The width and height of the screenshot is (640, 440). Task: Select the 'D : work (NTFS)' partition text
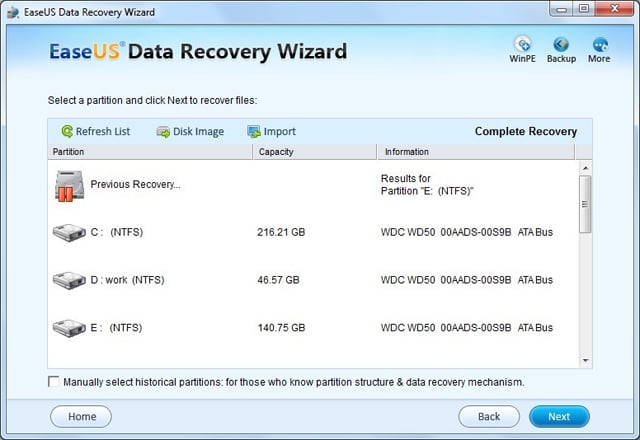pos(127,280)
